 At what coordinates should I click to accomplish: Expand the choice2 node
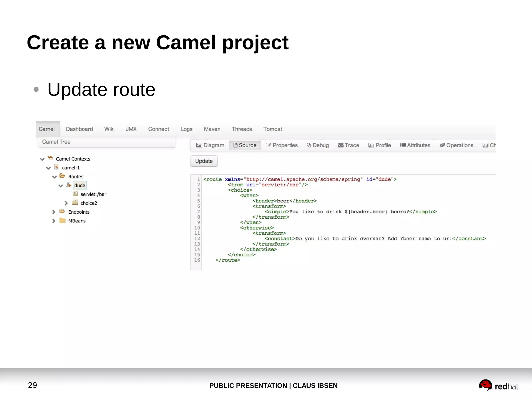tap(66, 203)
